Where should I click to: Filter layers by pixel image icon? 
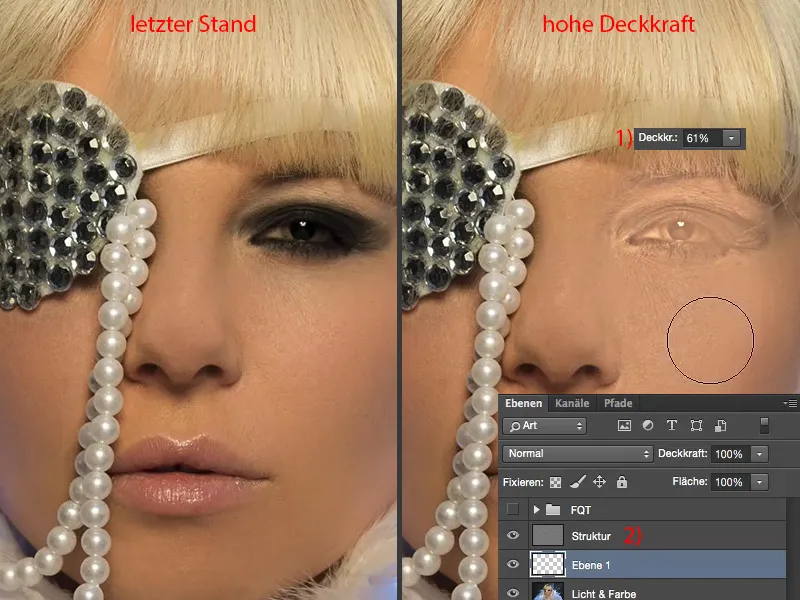tap(624, 426)
